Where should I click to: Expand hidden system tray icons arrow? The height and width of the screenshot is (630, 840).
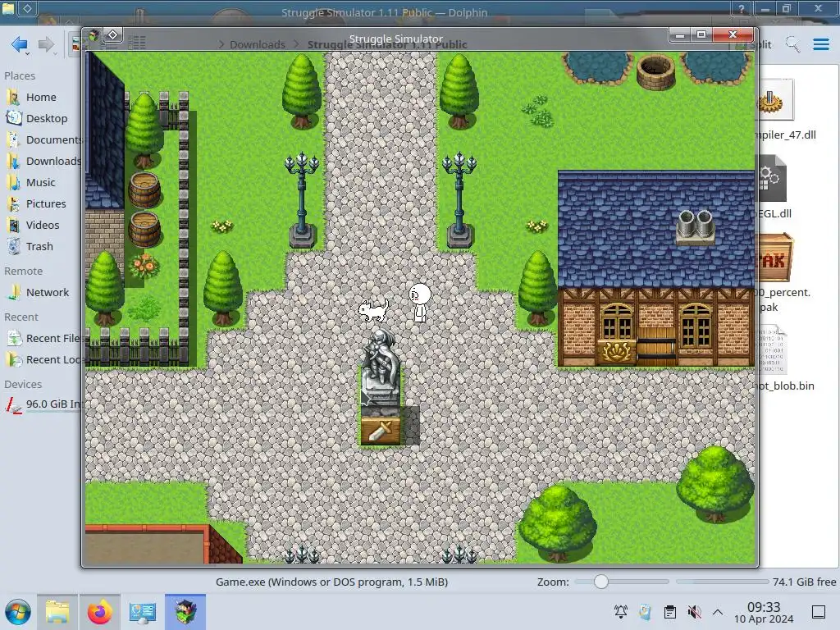718,612
